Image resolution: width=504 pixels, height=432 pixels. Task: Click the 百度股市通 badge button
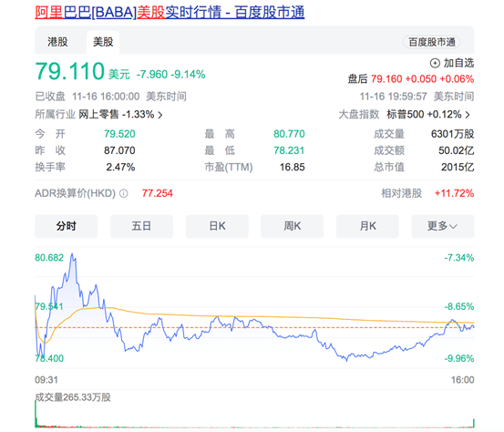click(x=432, y=42)
